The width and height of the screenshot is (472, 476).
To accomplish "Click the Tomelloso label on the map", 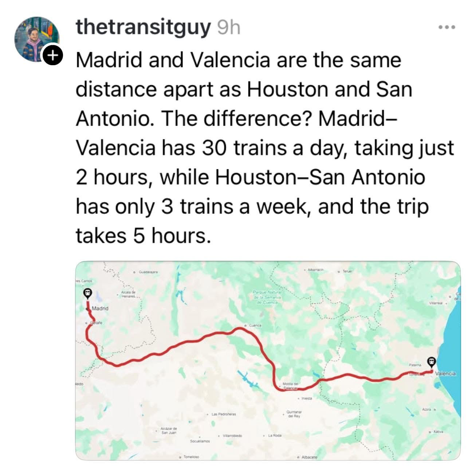I will coord(190,457).
